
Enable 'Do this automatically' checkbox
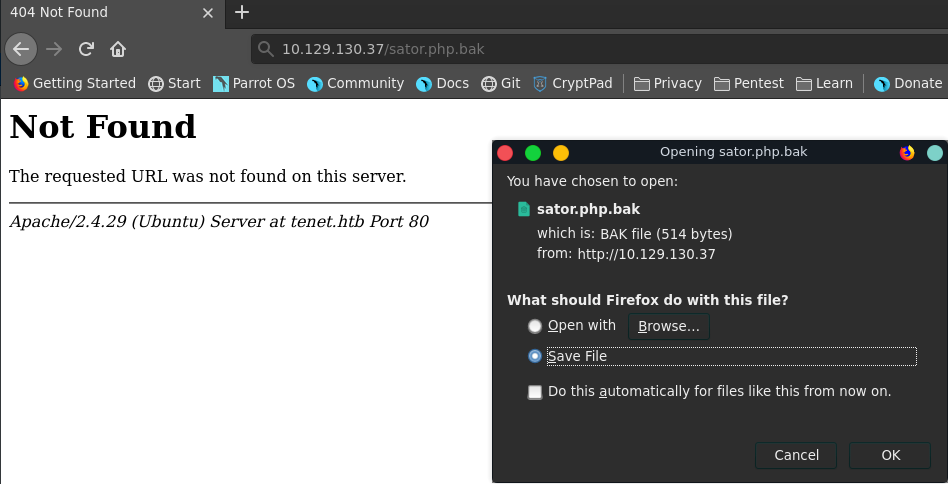click(x=535, y=392)
